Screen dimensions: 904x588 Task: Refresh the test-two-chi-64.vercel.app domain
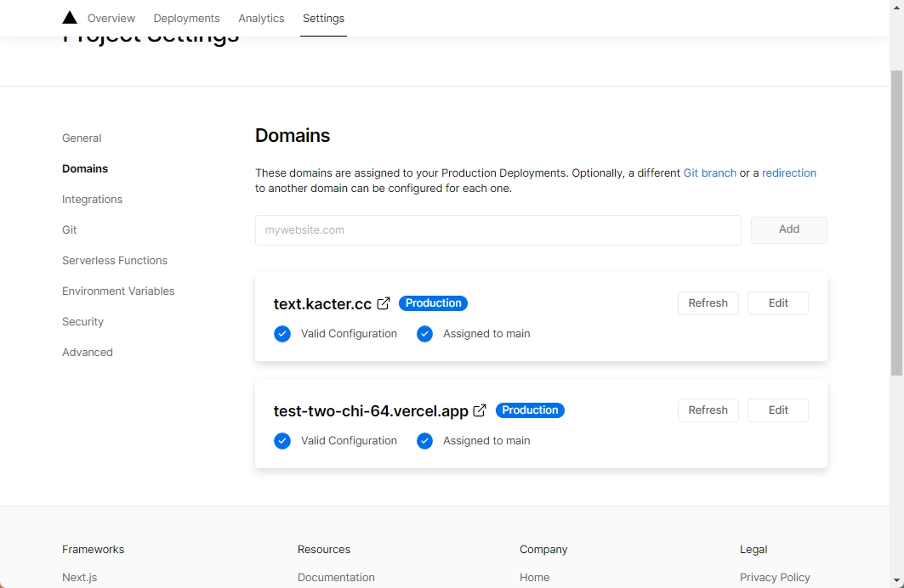tap(708, 410)
